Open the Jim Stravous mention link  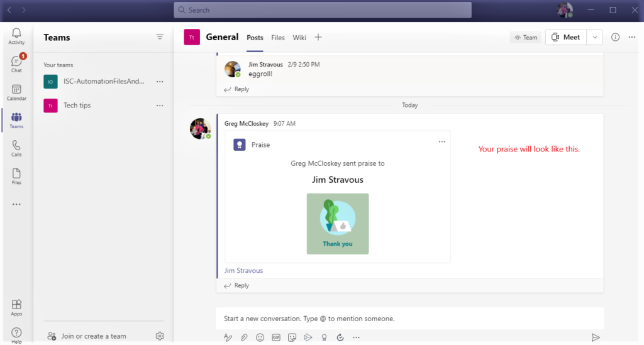click(x=243, y=270)
